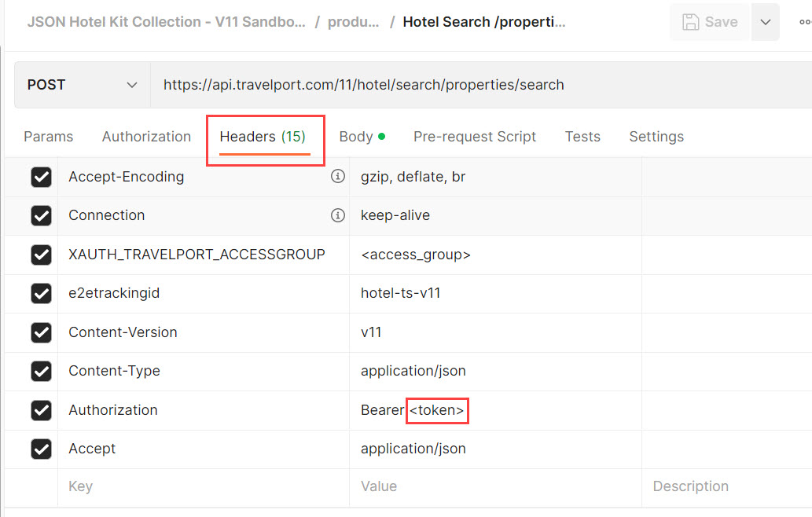Image resolution: width=812 pixels, height=517 pixels.
Task: Open the request Settings tab
Action: 656,137
